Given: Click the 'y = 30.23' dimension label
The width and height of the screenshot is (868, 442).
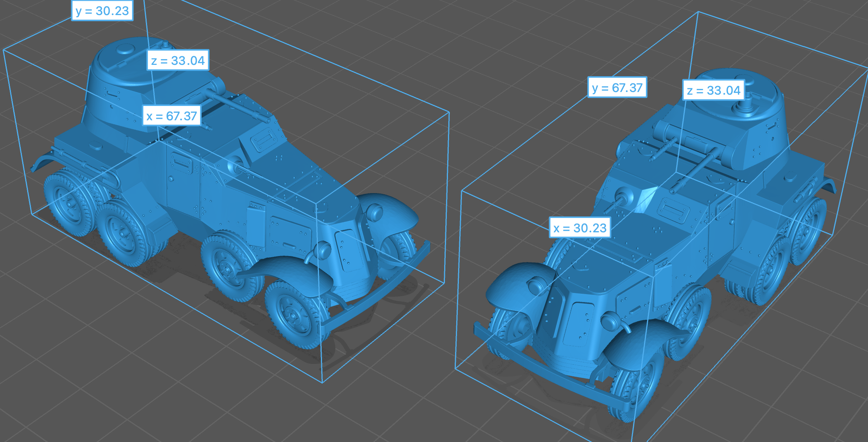Looking at the screenshot, I should 102,11.
